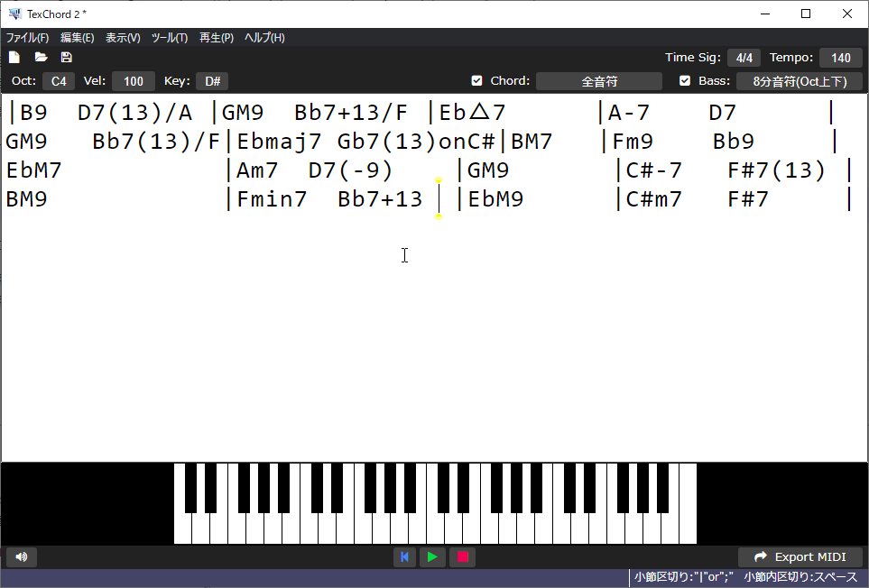Open the Chord note length dropdown 全音符
Viewport: 869px width, 588px height.
599,81
